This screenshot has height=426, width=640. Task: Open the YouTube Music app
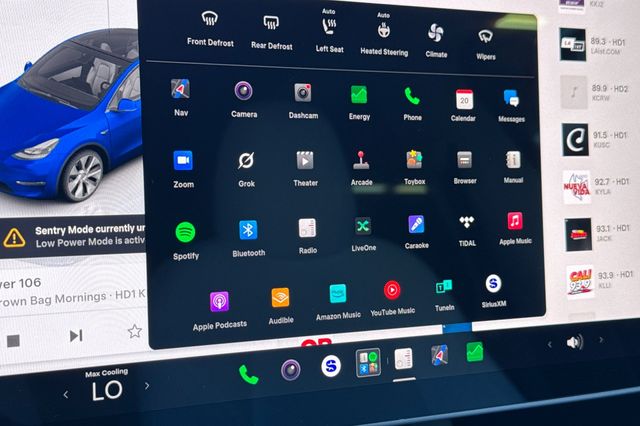(x=392, y=290)
